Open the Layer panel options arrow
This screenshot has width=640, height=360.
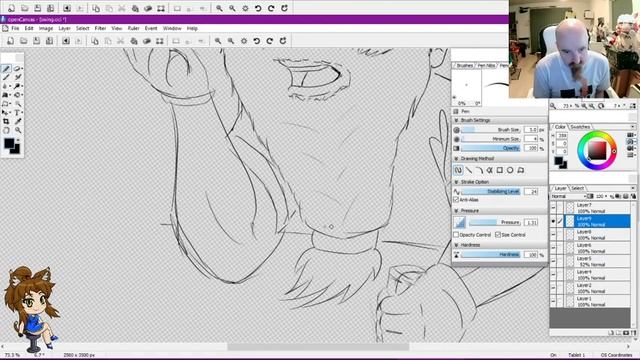point(633,188)
